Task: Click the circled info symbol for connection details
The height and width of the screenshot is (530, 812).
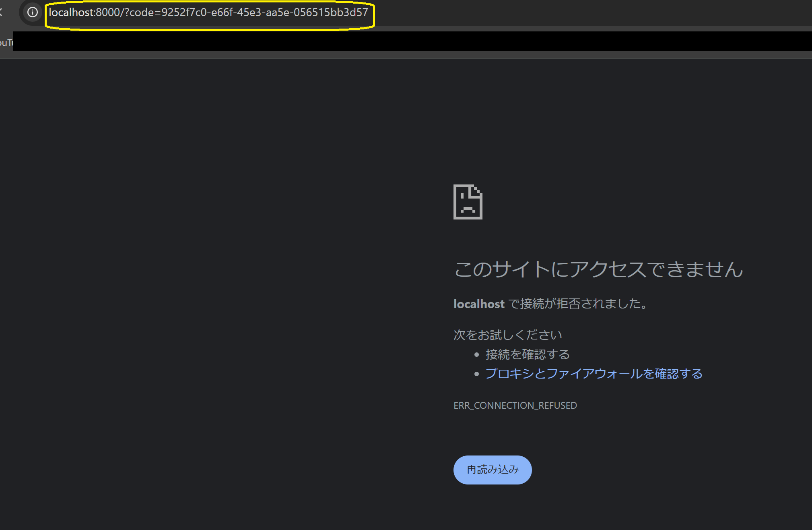Action: 32,12
